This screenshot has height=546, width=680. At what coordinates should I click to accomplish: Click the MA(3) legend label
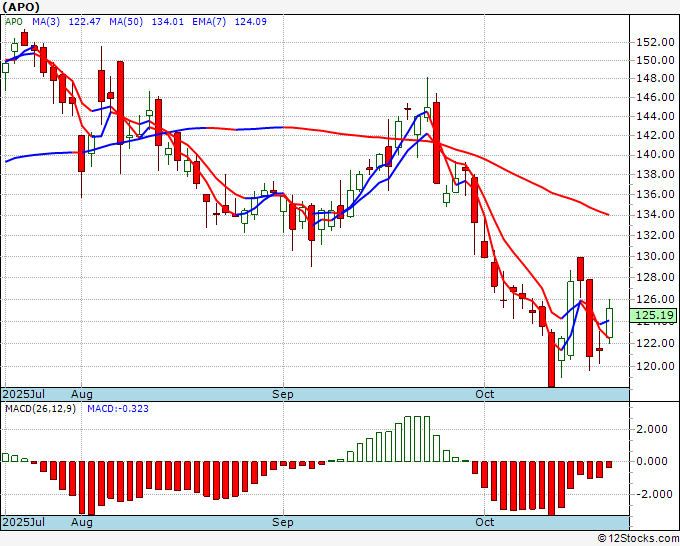coord(46,22)
